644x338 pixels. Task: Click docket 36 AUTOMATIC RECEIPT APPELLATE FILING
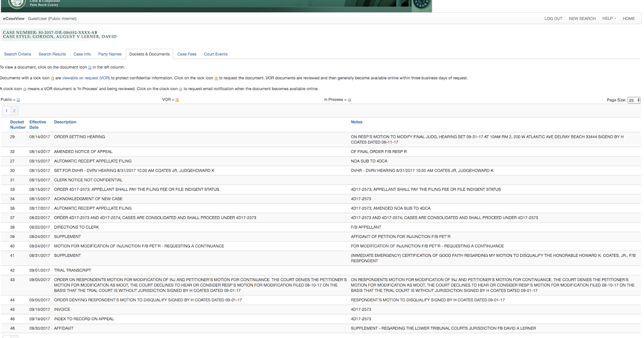coord(93,208)
